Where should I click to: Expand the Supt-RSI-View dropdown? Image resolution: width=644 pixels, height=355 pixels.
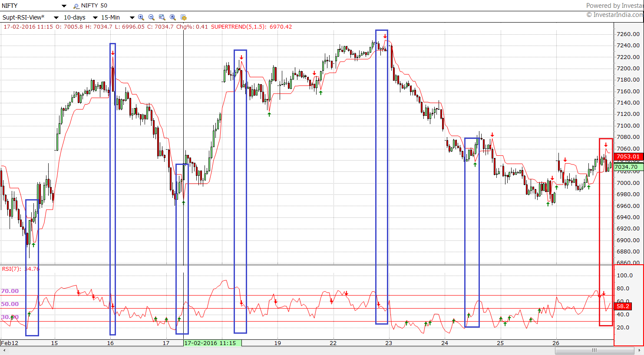click(56, 18)
